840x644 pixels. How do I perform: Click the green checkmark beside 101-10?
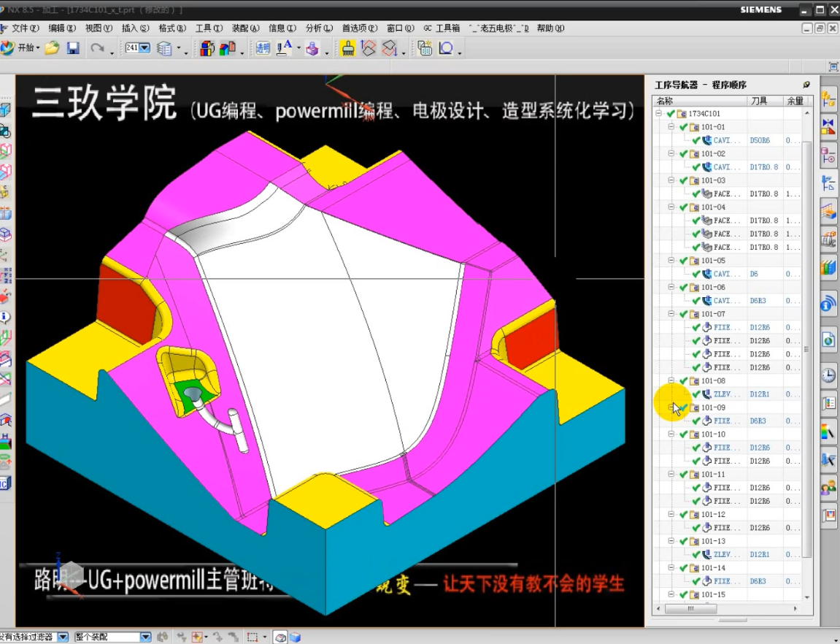683,434
